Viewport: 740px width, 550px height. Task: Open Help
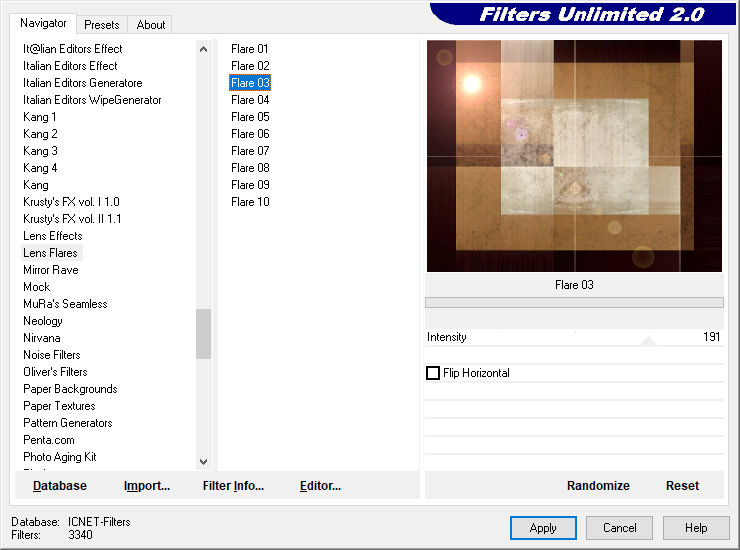point(696,528)
